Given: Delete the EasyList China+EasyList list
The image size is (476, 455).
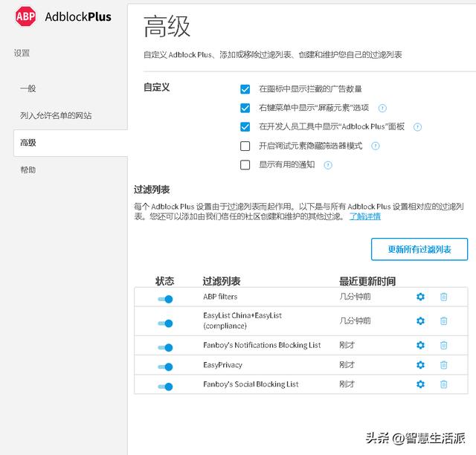Looking at the screenshot, I should point(444,321).
